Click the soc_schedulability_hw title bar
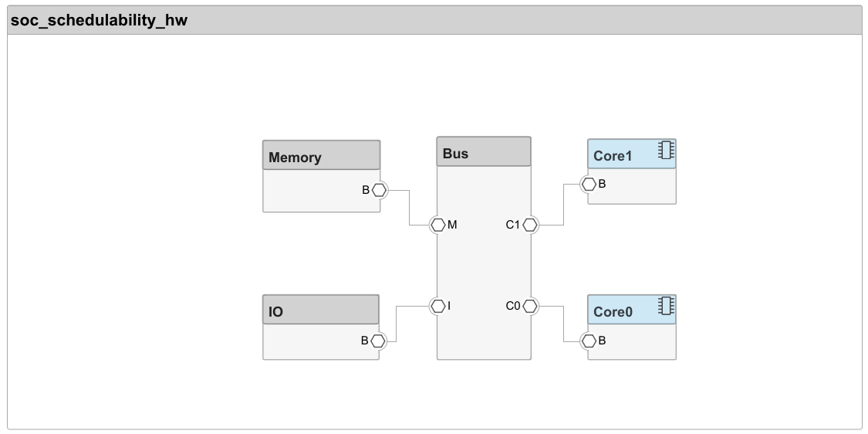This screenshot has height=434, width=868. pos(434,21)
